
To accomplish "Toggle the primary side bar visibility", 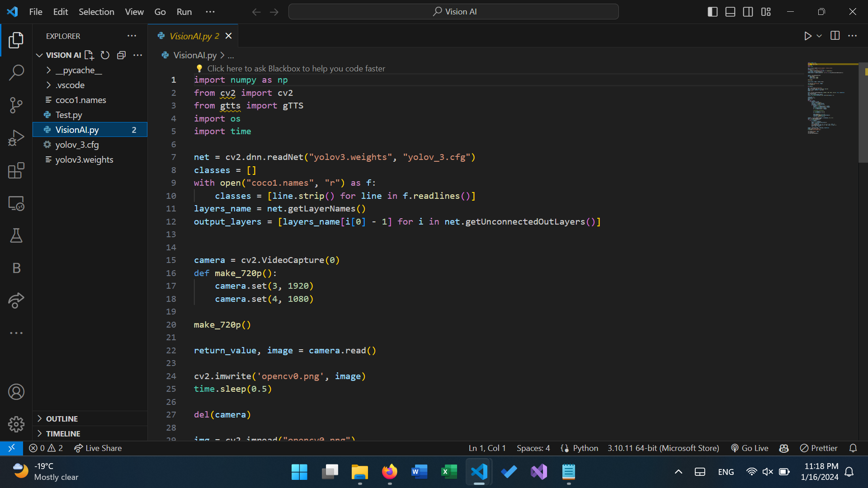I will 712,12.
